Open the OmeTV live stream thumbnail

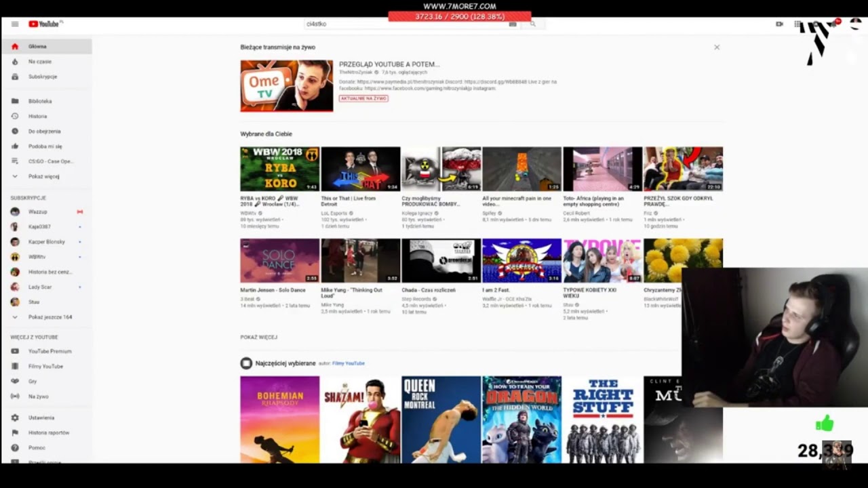pyautogui.click(x=287, y=86)
